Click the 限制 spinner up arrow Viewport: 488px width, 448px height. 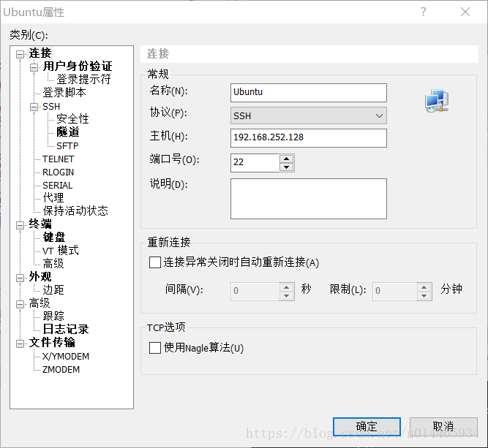click(424, 287)
